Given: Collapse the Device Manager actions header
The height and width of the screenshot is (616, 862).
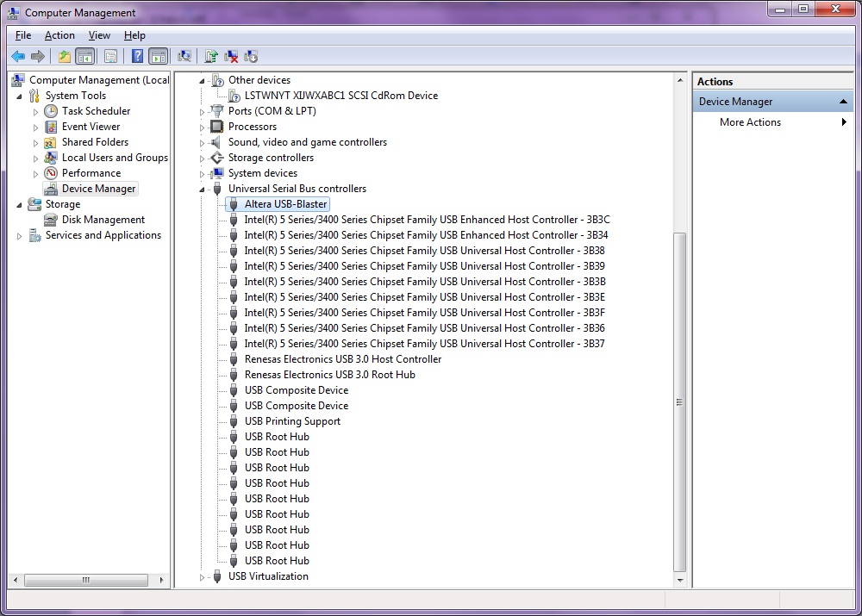Looking at the screenshot, I should 844,102.
